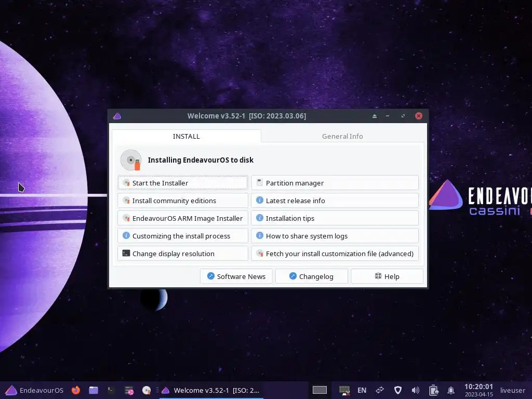The width and height of the screenshot is (532, 399).
Task: Click the display/network tray icon
Action: click(x=344, y=390)
